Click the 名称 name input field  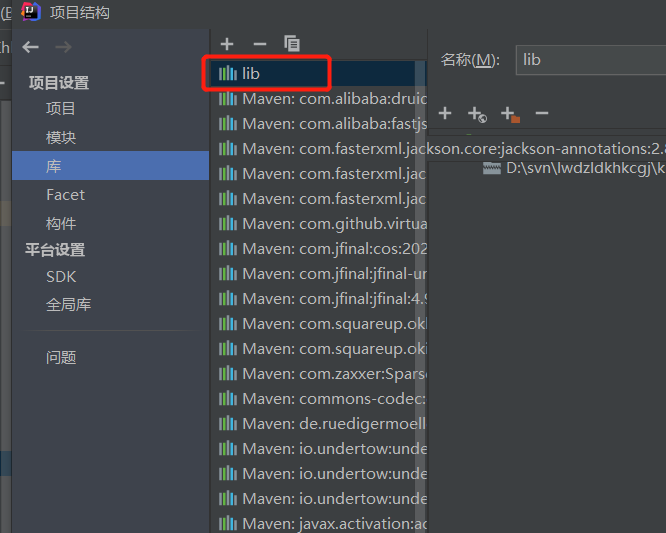pyautogui.click(x=591, y=60)
